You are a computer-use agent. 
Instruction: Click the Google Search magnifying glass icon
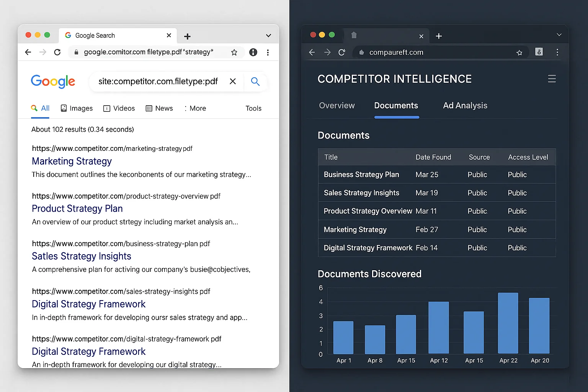(x=255, y=81)
